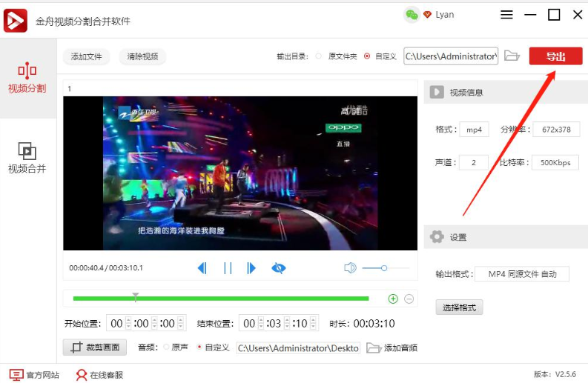The height and width of the screenshot is (383, 588).
Task: Step to previous frame in player
Action: (202, 268)
